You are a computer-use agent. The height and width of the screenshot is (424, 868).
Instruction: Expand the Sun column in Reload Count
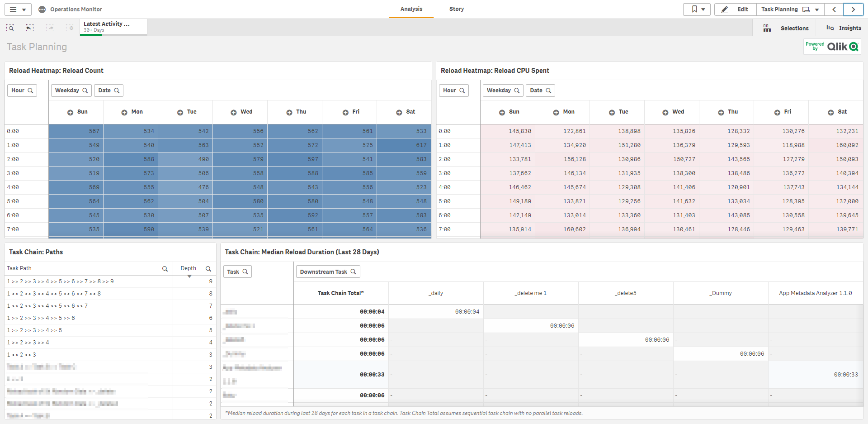point(71,112)
